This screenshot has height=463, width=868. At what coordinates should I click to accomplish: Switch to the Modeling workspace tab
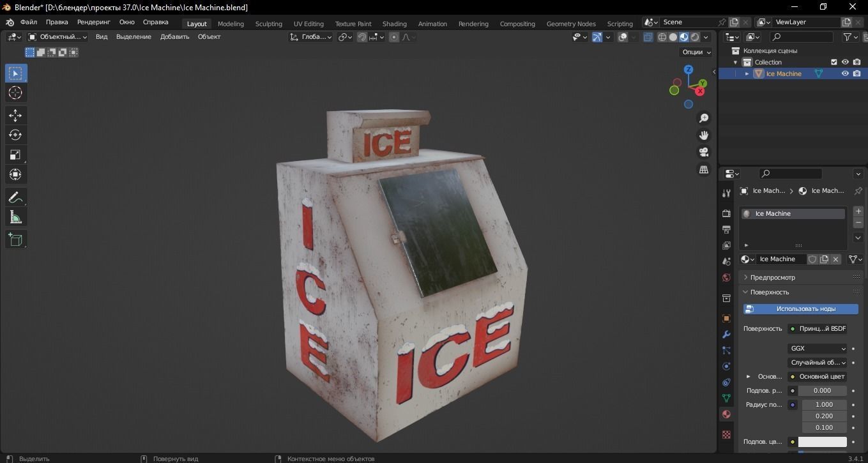click(x=231, y=24)
